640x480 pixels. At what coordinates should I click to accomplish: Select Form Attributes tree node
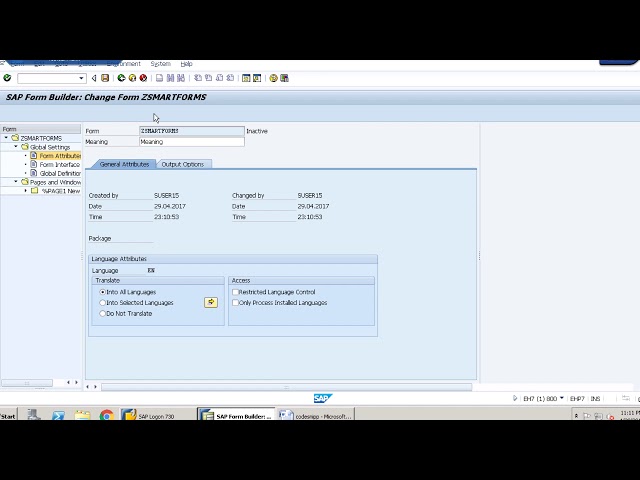pos(60,156)
